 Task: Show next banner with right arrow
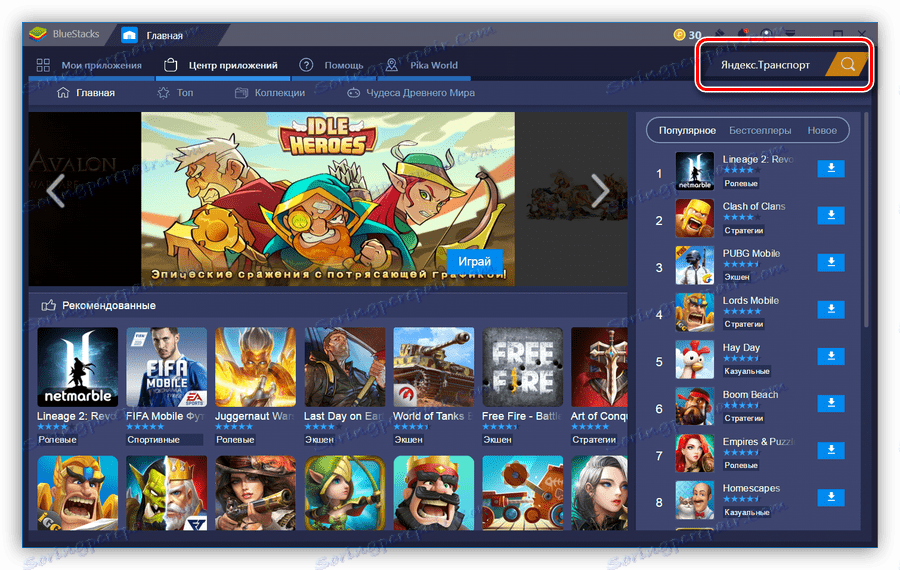pyautogui.click(x=600, y=190)
